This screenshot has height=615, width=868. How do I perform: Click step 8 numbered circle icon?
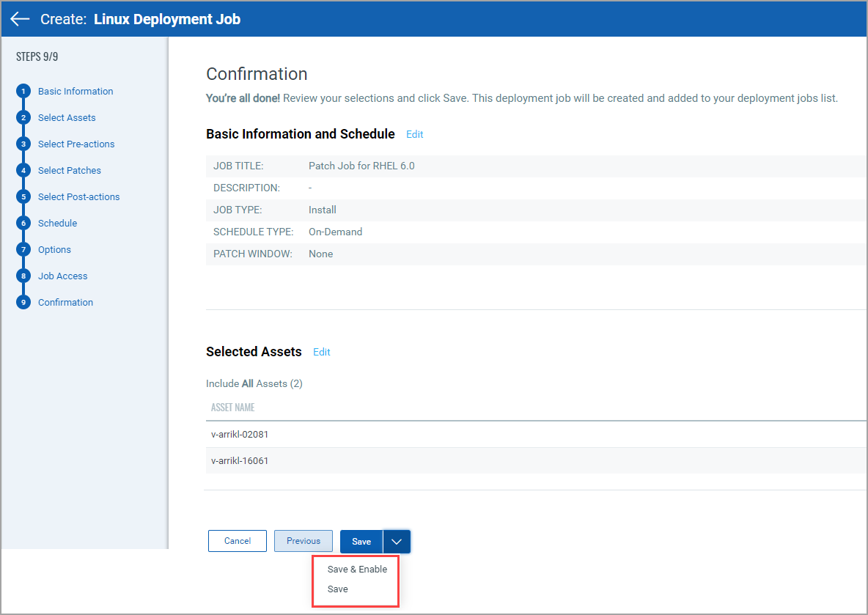coord(23,276)
